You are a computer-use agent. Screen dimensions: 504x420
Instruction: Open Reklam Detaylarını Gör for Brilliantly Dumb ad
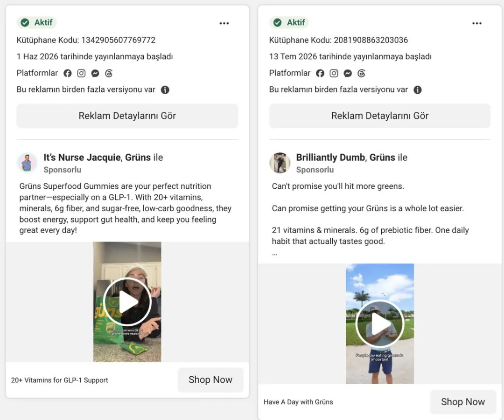point(380,116)
